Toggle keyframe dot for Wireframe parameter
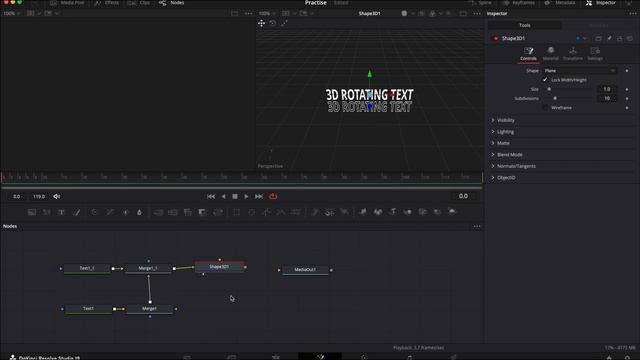640x360 pixels. (627, 108)
